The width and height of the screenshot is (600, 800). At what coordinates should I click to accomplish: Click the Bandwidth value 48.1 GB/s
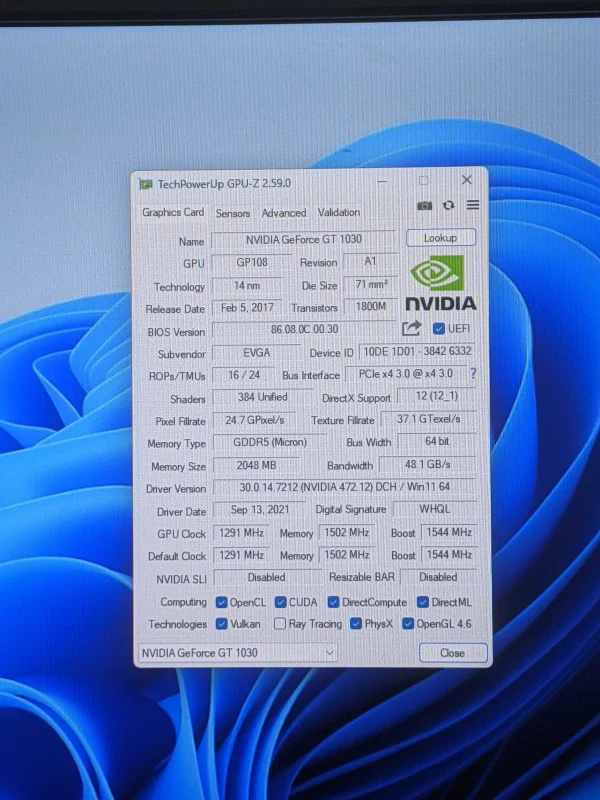point(428,464)
